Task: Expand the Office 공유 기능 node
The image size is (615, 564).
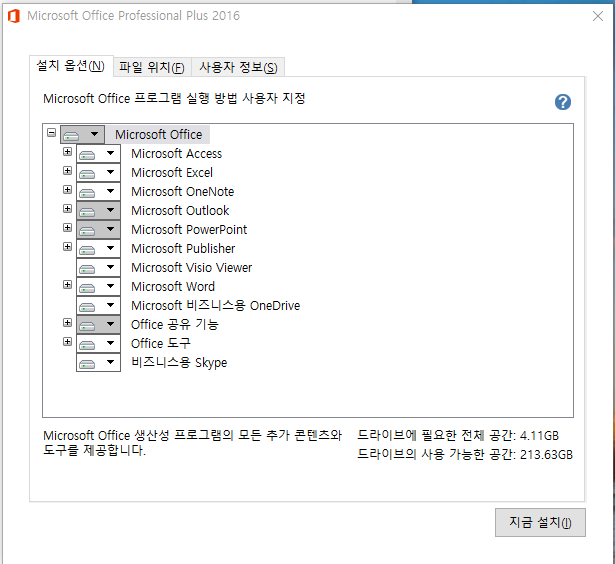Action: 67,322
